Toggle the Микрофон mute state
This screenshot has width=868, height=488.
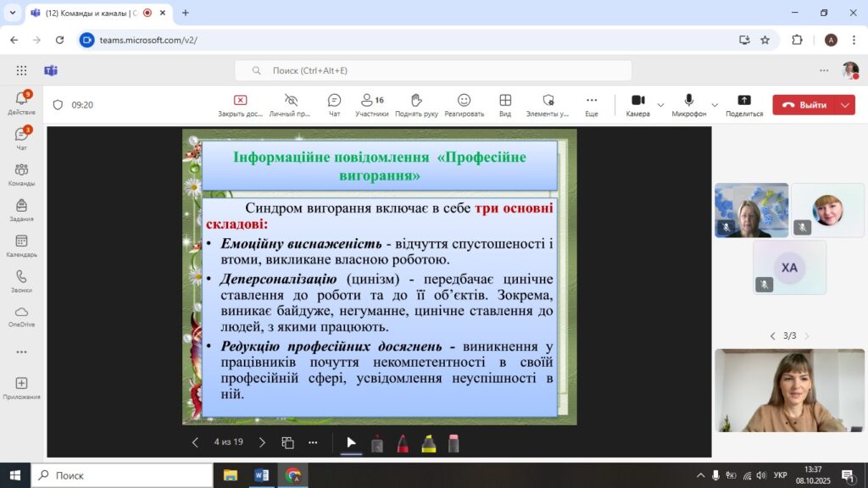tap(689, 104)
